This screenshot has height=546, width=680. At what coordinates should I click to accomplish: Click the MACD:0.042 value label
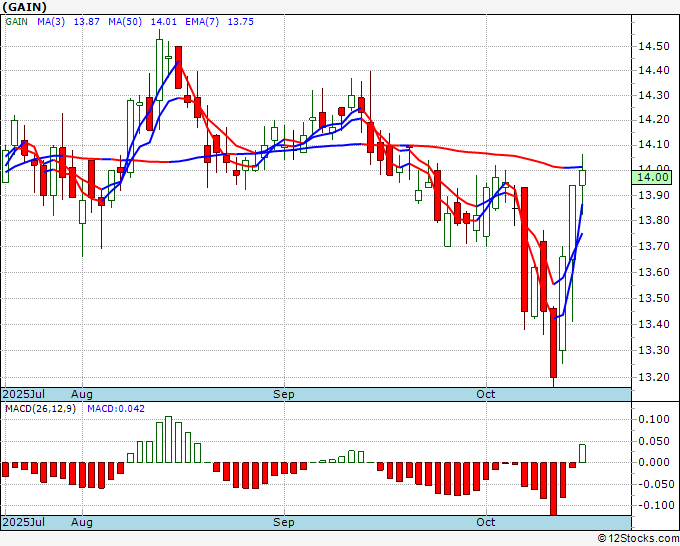[x=116, y=409]
